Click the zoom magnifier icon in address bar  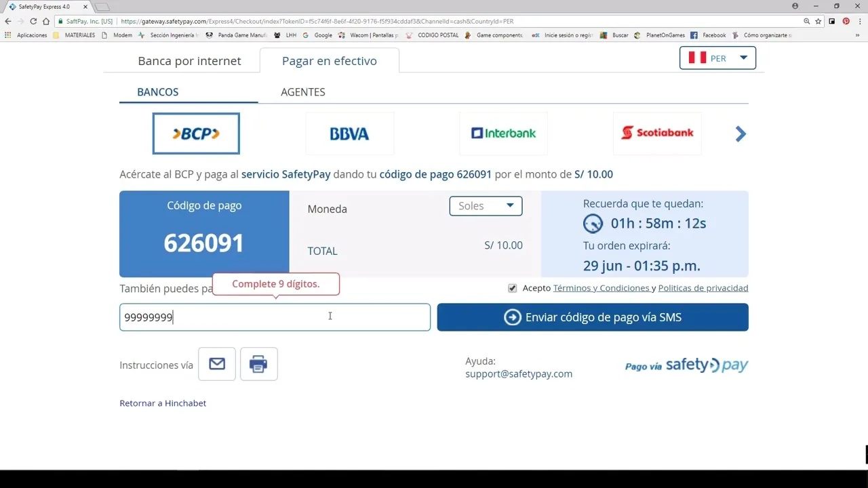(807, 21)
